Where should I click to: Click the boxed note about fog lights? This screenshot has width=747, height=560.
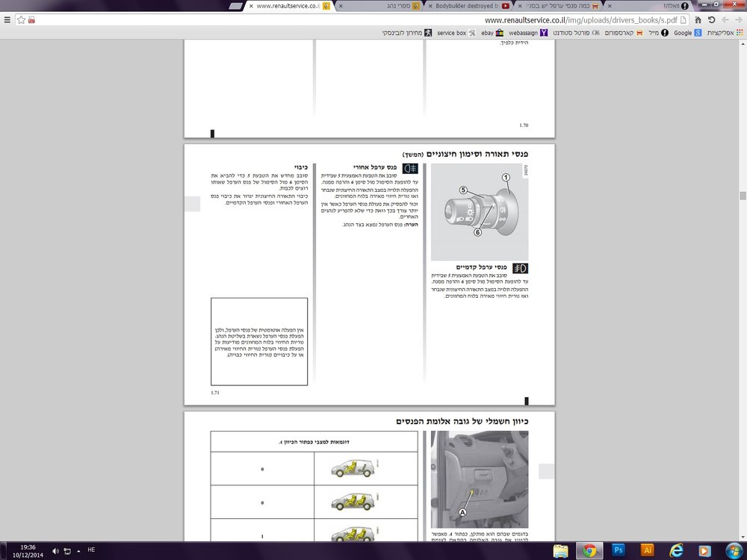[x=259, y=341]
